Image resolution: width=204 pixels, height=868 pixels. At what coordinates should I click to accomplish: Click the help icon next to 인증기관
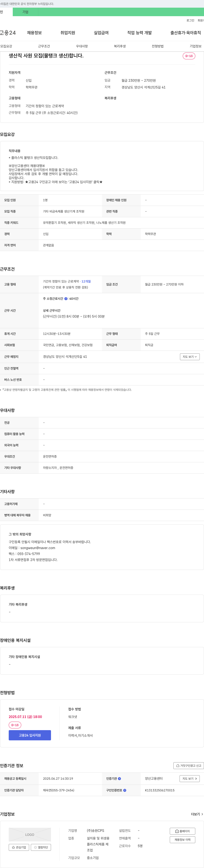119,779
